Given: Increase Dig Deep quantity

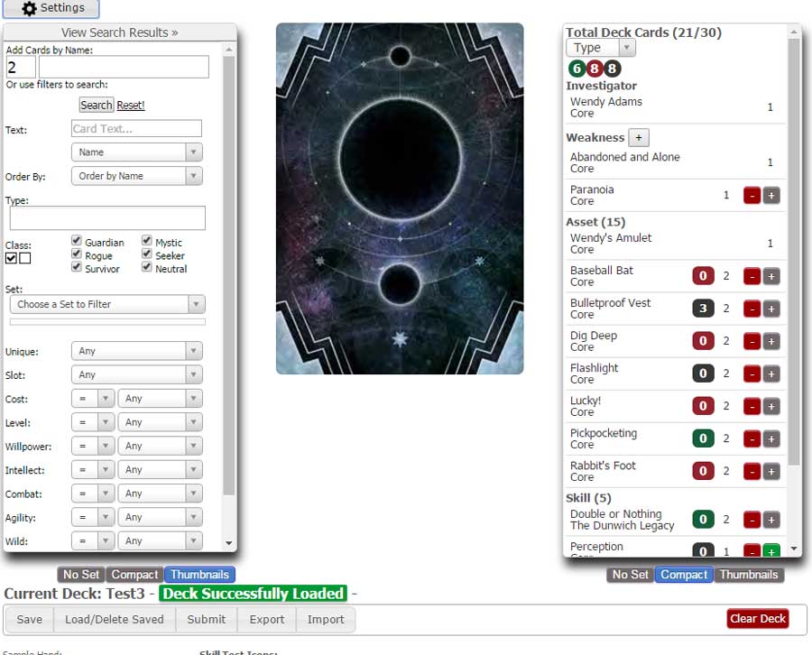Looking at the screenshot, I should (771, 341).
